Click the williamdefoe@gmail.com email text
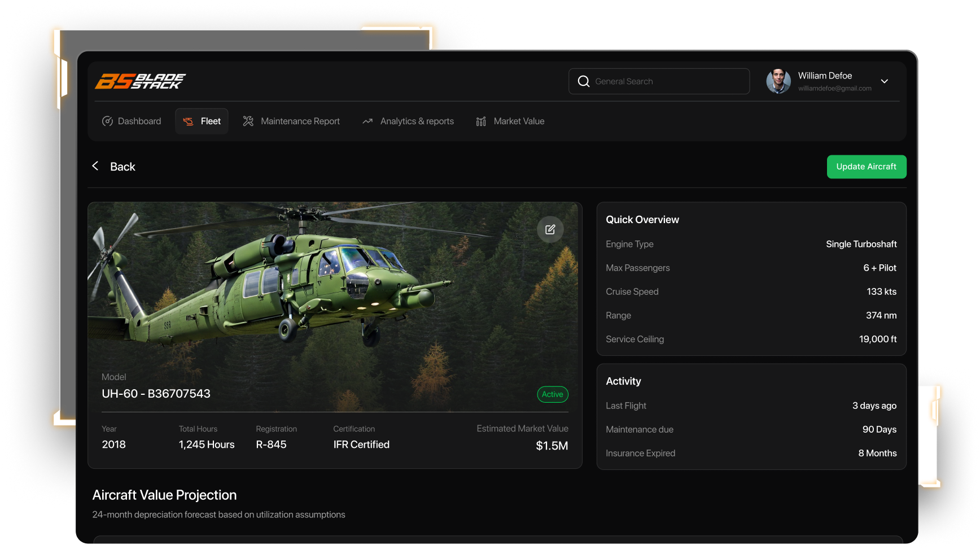Screen dimensions: 980x549 [x=834, y=89]
